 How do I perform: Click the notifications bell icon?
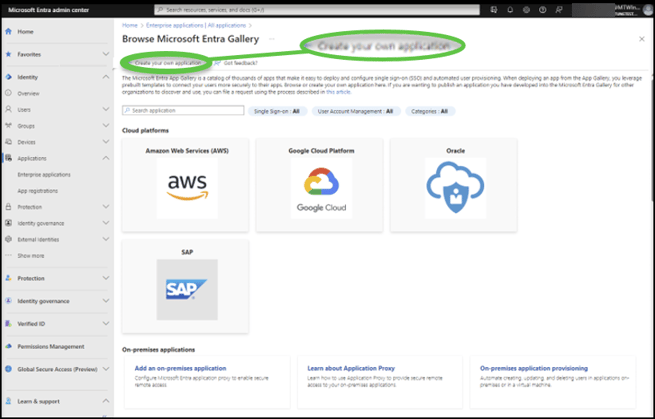click(508, 10)
